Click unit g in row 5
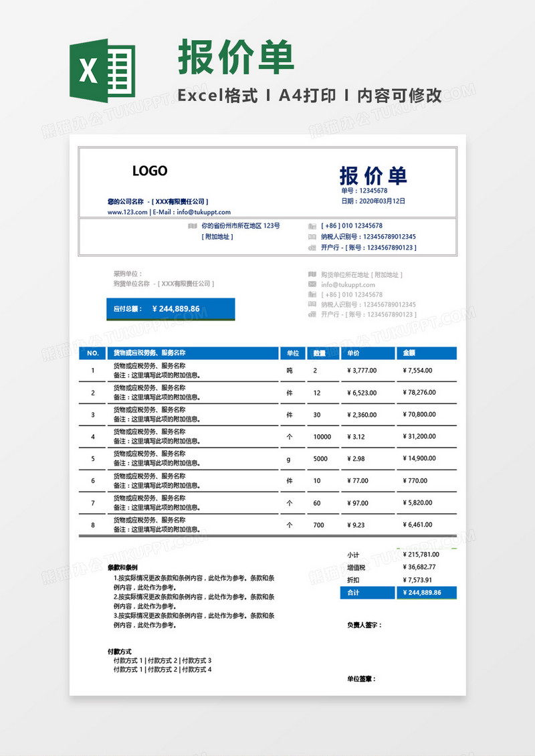 pos(289,460)
